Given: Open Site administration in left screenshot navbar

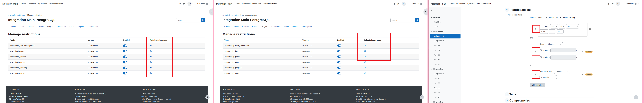Looking at the screenshot, I should [56, 4].
